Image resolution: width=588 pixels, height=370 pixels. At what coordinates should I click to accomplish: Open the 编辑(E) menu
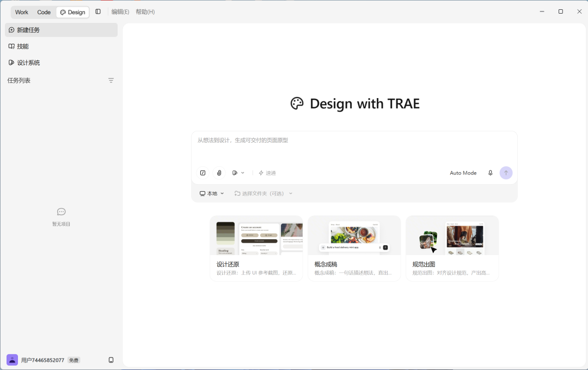(120, 12)
